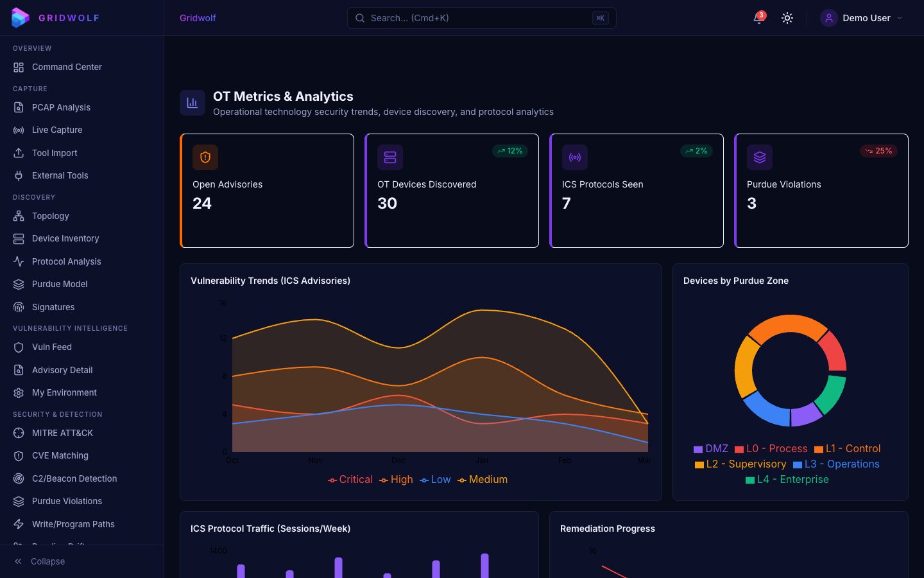This screenshot has height=578, width=924.
Task: Click the Gridwolf breadcrumb link
Action: tap(198, 18)
